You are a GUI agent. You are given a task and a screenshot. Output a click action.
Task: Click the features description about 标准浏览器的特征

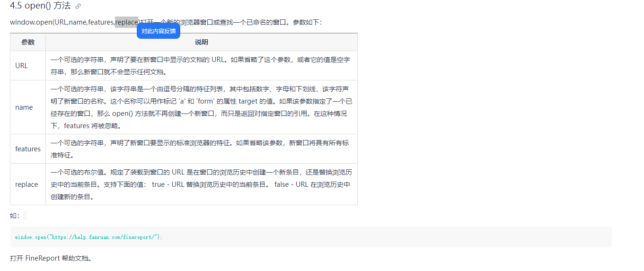tap(201, 149)
